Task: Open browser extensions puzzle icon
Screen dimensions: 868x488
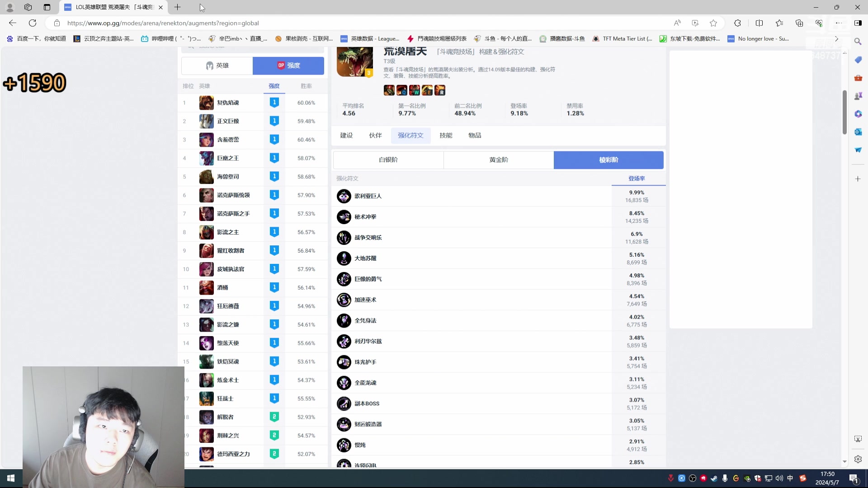Action: click(737, 23)
